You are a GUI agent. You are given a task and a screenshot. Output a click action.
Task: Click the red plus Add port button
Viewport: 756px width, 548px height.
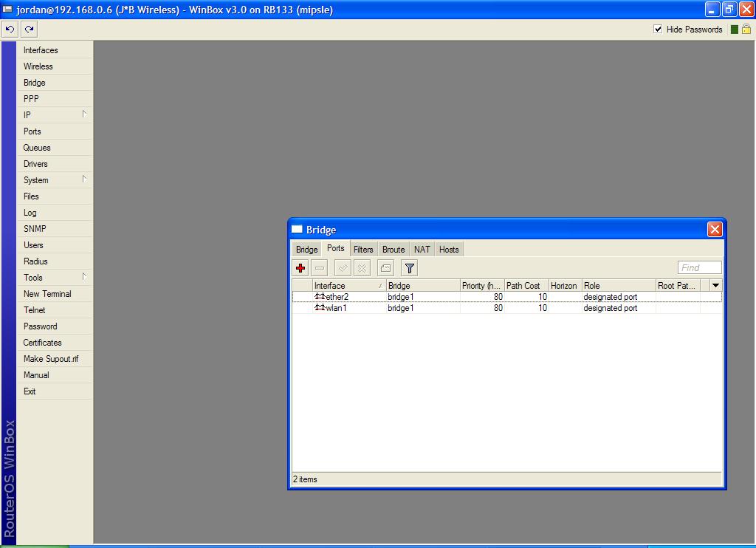(x=300, y=268)
